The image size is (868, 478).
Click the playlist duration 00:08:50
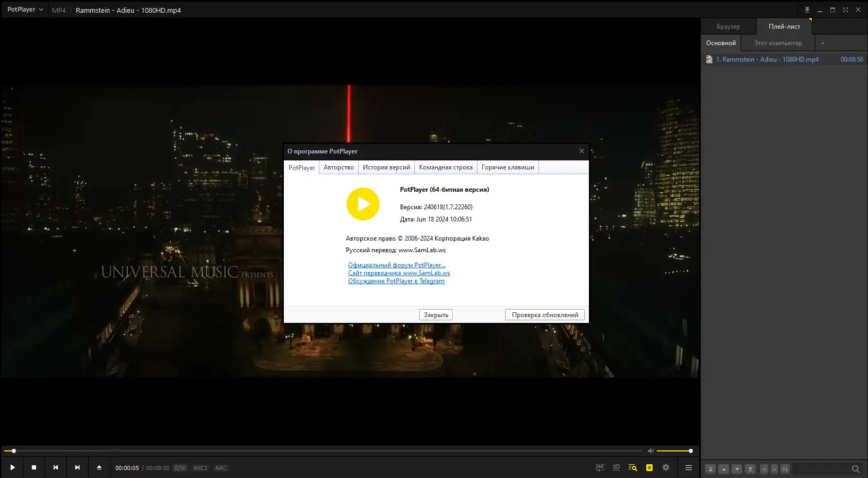[852, 59]
